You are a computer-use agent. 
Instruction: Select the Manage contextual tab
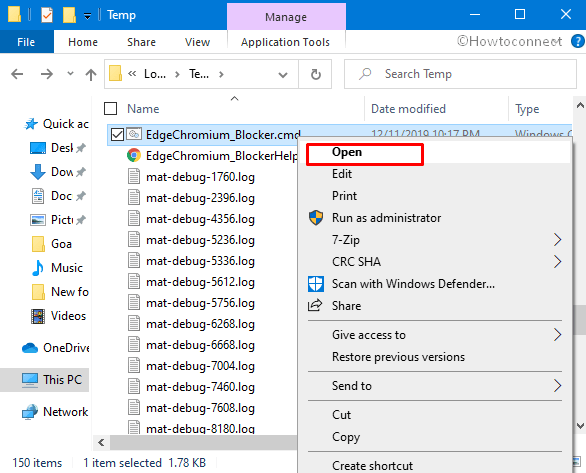tap(286, 17)
